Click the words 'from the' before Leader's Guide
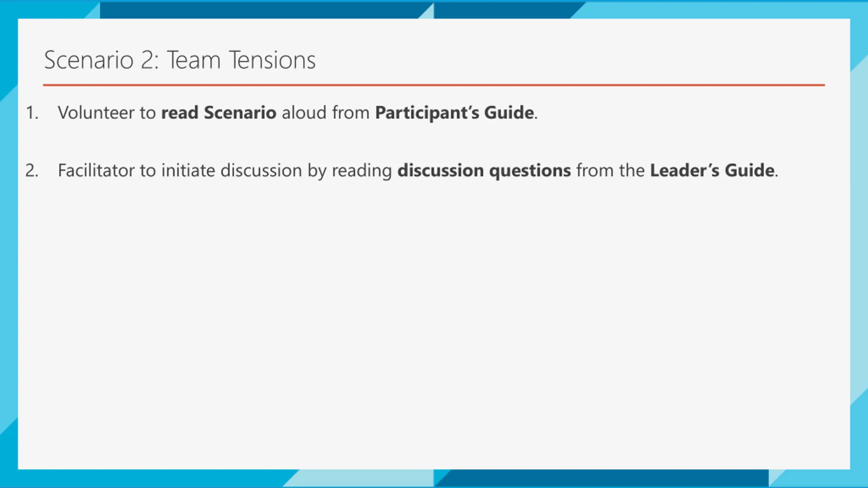This screenshot has height=488, width=868. 610,170
